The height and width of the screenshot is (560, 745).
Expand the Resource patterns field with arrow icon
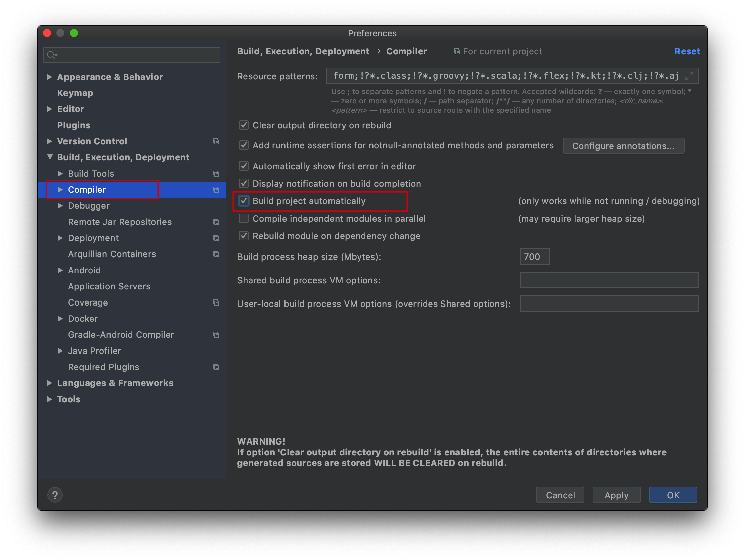[x=690, y=76]
